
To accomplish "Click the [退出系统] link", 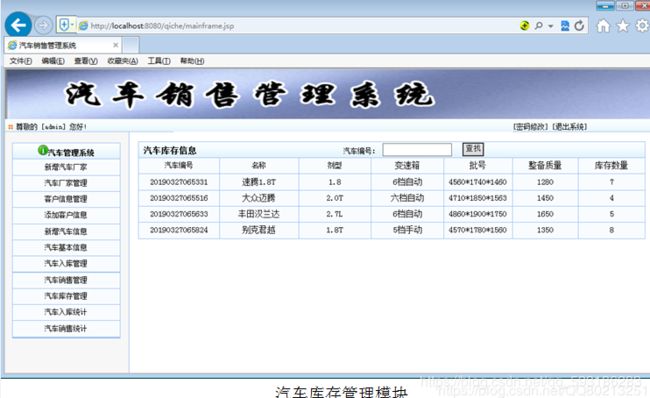I will pyautogui.click(x=570, y=126).
